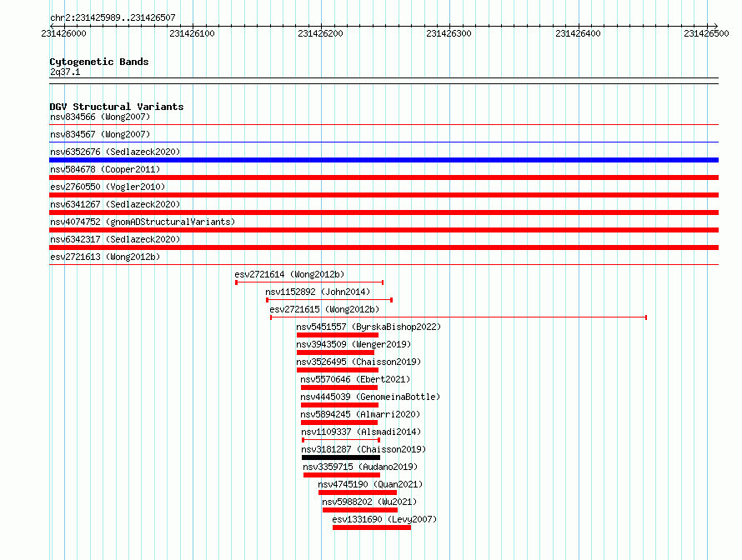Open nsv3359715 (Audano2019) label
Viewport: 742px width, 560px height.
[360, 467]
